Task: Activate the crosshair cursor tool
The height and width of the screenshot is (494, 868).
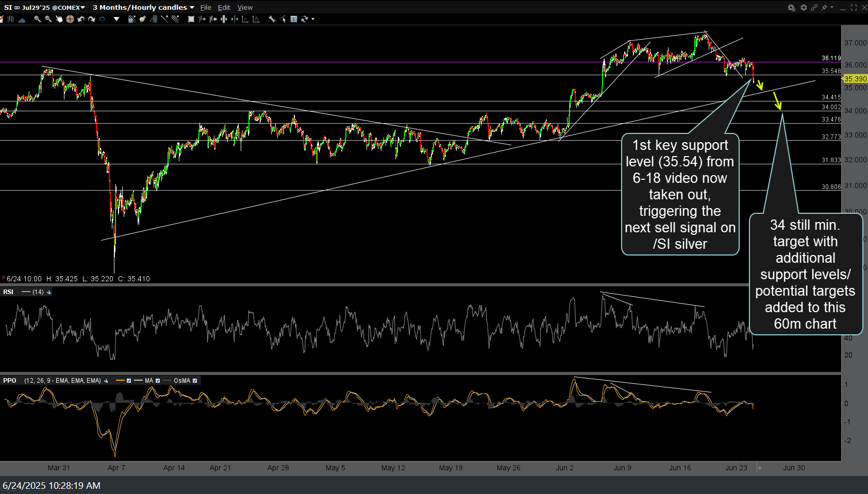Action: (70, 19)
